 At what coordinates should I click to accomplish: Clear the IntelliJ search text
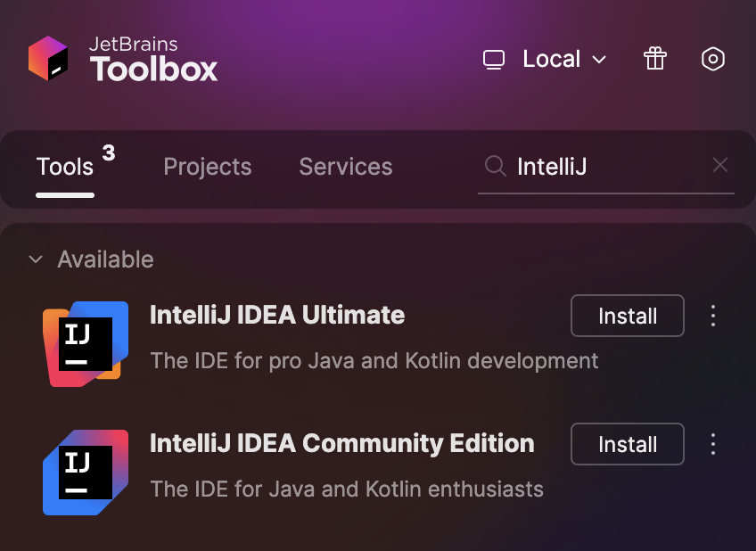(719, 165)
